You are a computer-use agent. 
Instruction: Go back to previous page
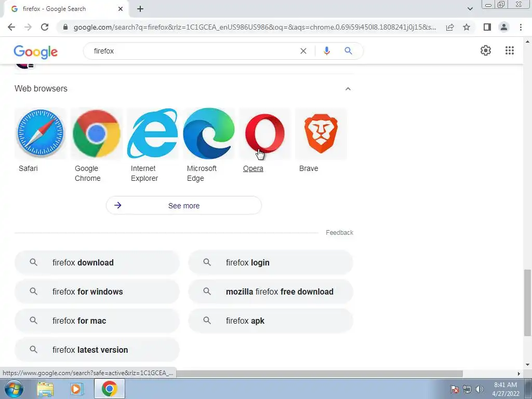(x=11, y=27)
